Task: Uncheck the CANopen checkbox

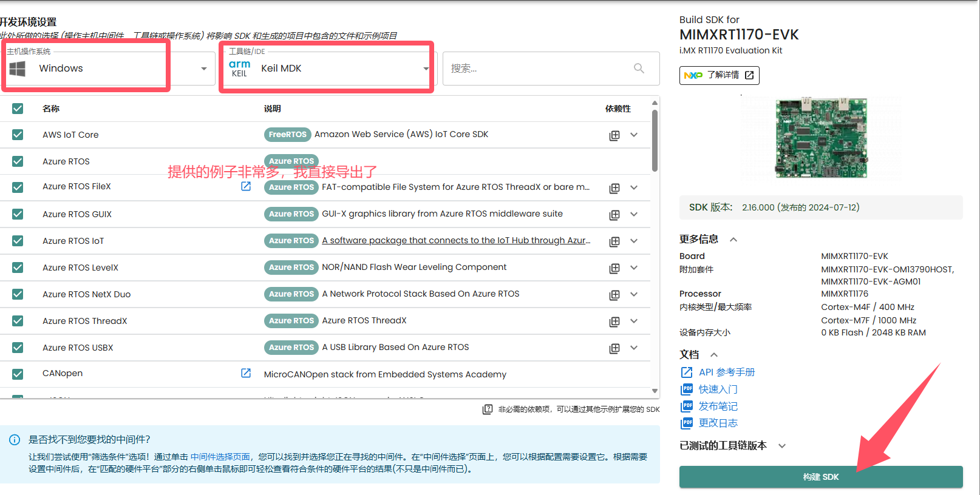Action: point(18,374)
